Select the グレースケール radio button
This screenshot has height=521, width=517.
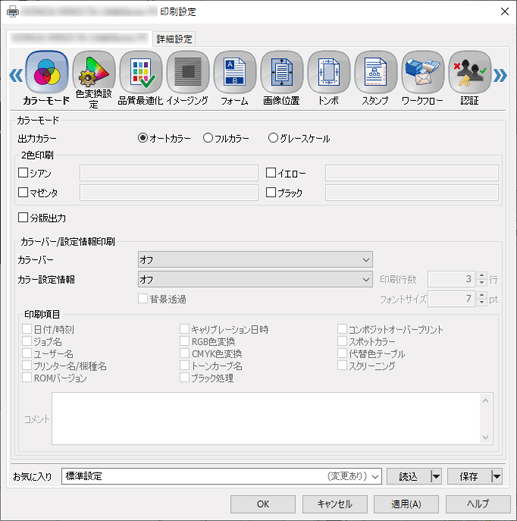[x=273, y=138]
